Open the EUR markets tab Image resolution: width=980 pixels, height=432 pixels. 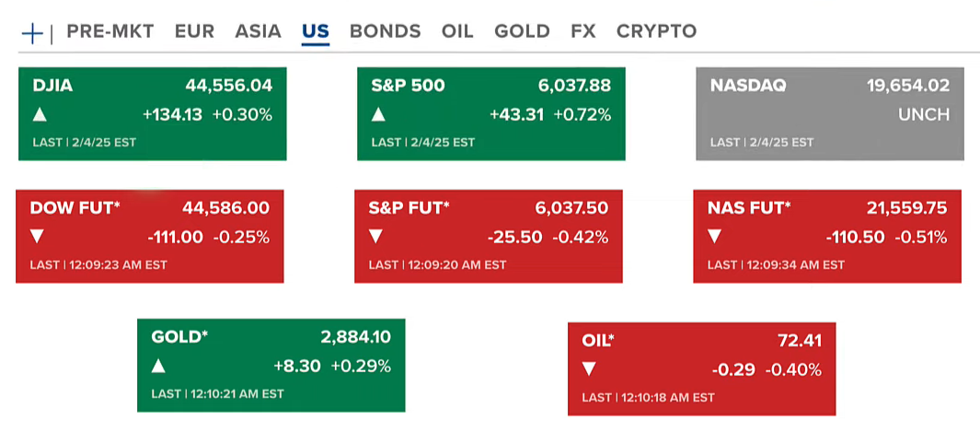[194, 31]
